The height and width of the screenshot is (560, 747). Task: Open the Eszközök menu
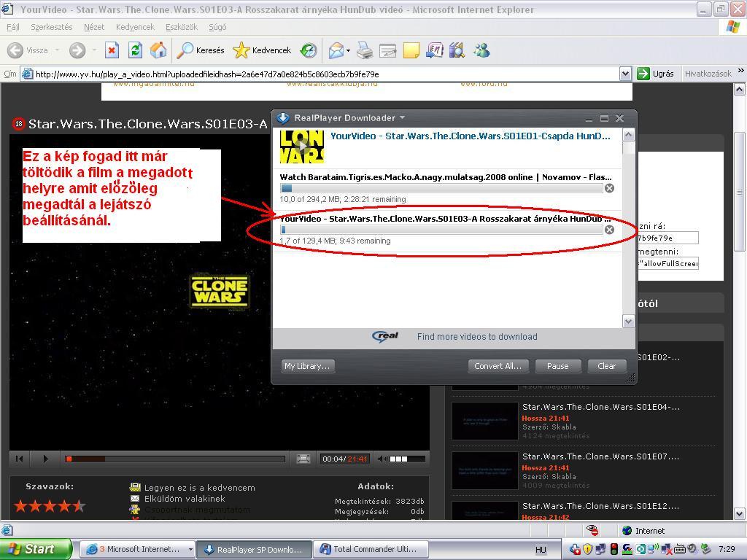tap(181, 27)
